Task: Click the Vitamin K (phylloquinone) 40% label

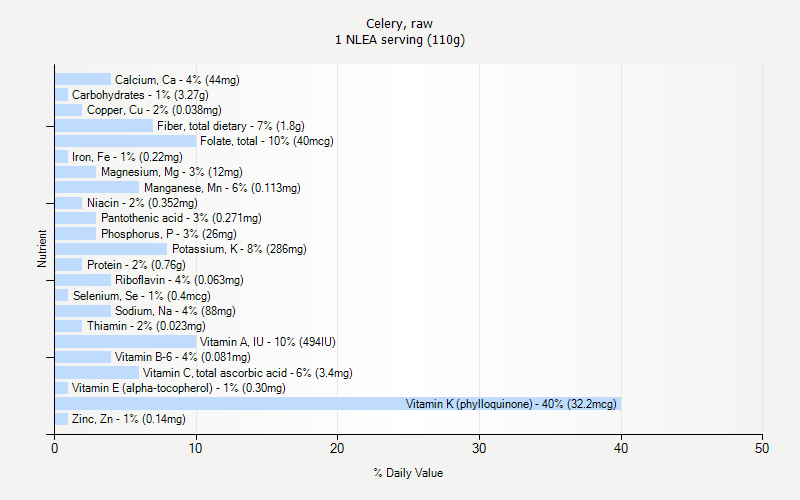Action: (511, 404)
